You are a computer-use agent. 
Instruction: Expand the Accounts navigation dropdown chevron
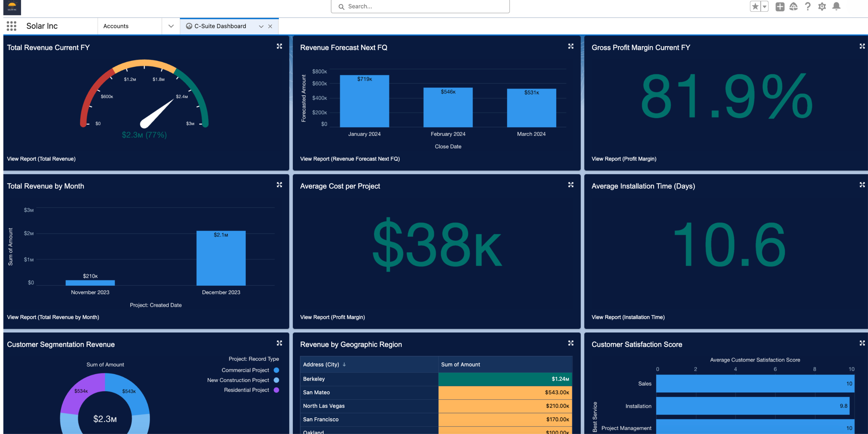click(171, 26)
